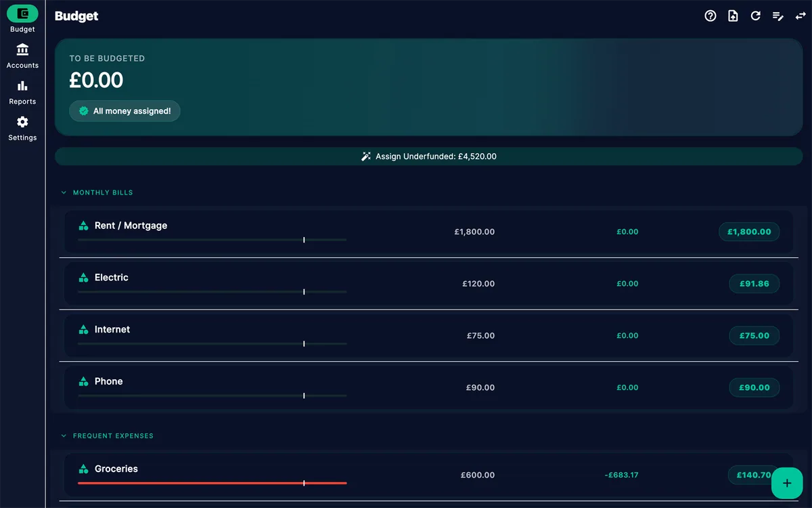This screenshot has height=508, width=812.
Task: Select the Rent / Mortgage category name
Action: click(x=131, y=226)
